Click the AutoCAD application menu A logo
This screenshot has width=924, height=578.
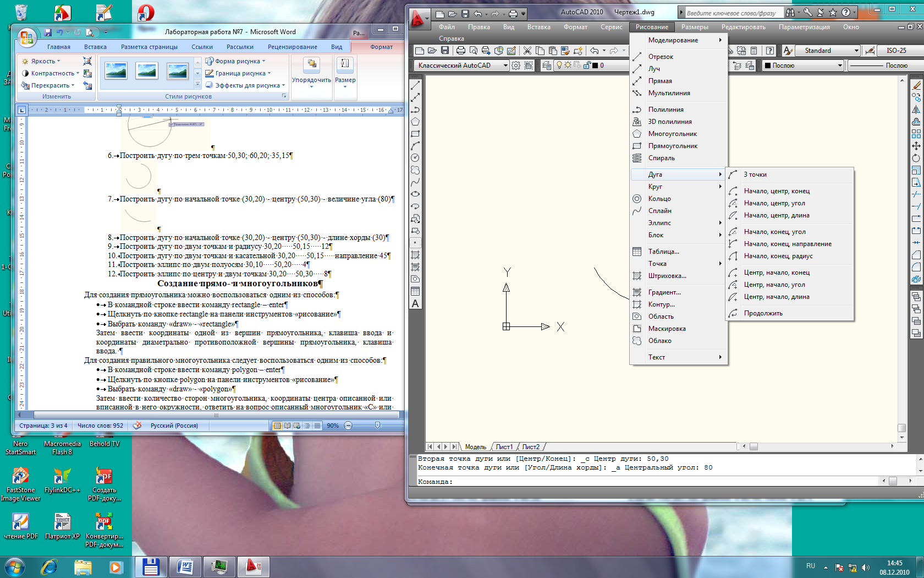[x=419, y=18]
